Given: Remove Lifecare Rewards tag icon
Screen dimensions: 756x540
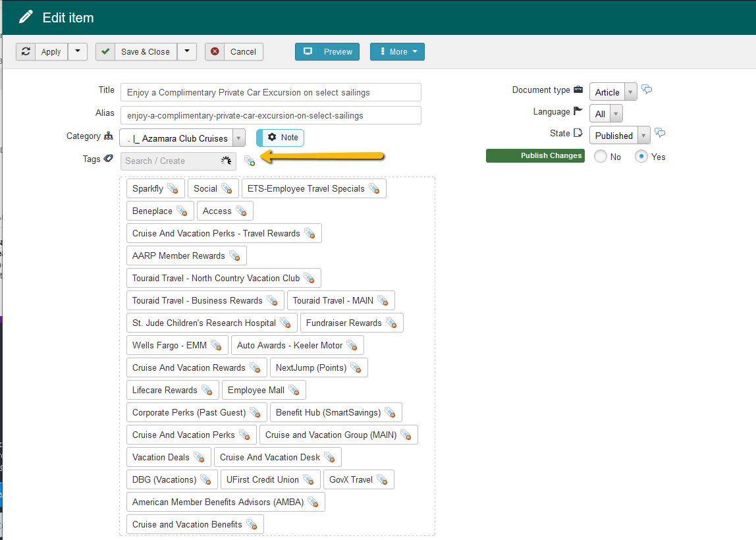Looking at the screenshot, I should pyautogui.click(x=207, y=390).
